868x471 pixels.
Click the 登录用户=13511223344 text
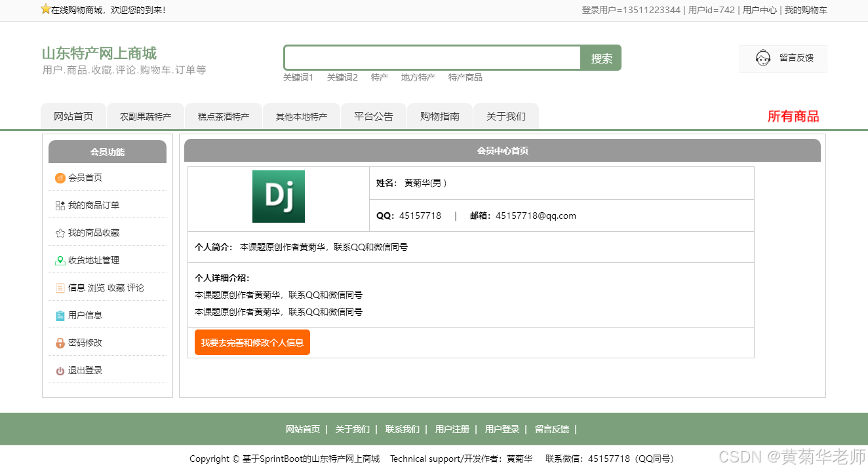pyautogui.click(x=631, y=10)
